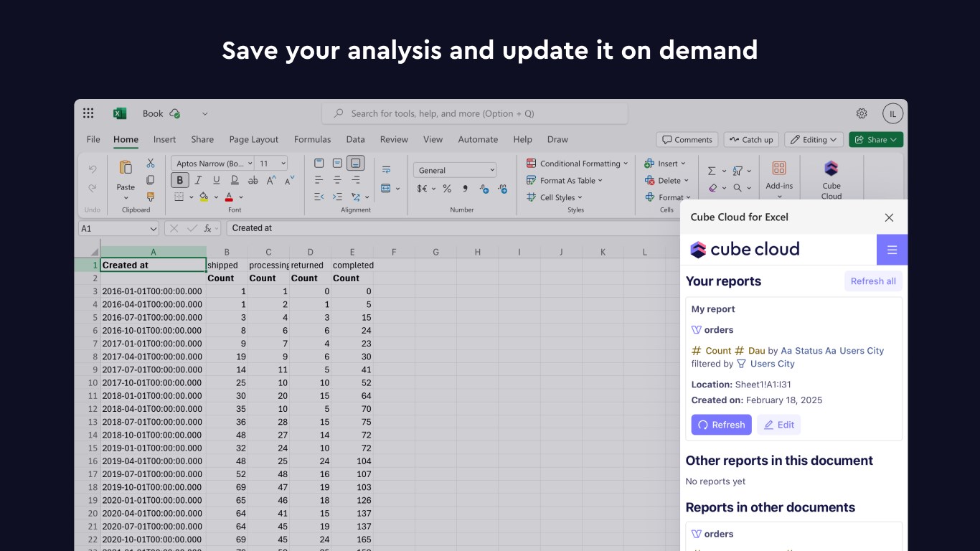Toggle Middle Align
Image resolution: width=980 pixels, height=551 pixels.
pos(337,164)
